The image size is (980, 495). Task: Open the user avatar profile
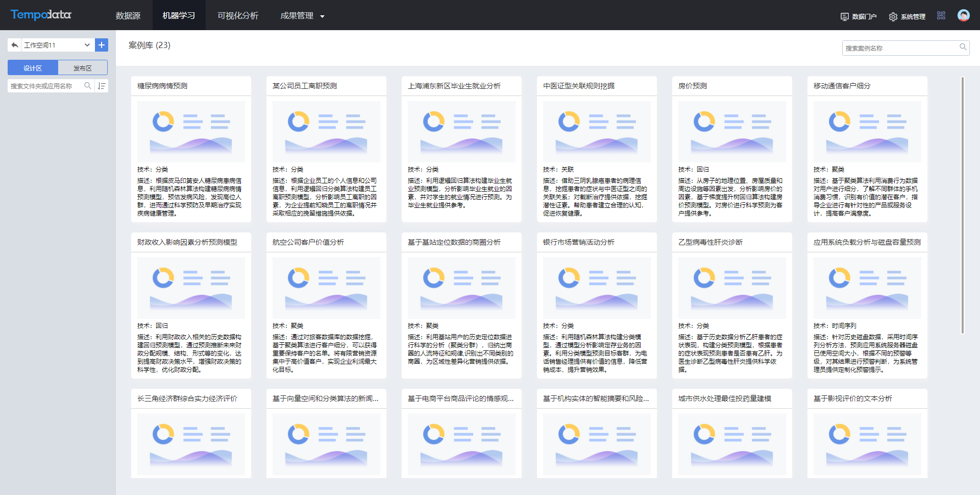(x=963, y=16)
